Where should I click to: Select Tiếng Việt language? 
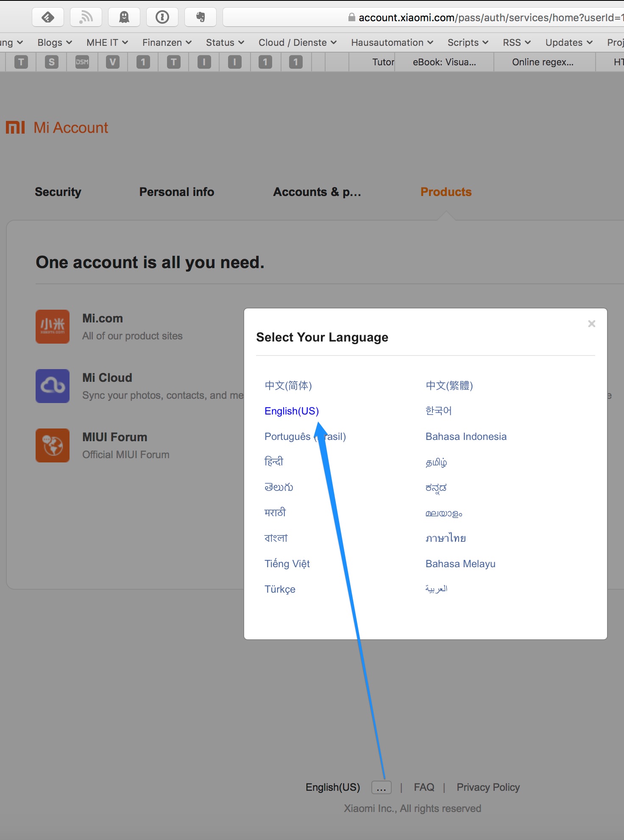[287, 563]
